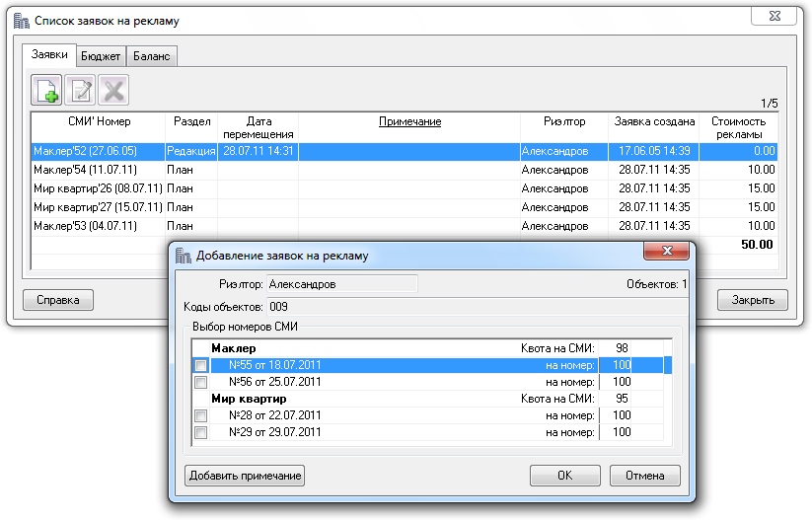812x520 pixels.
Task: Click the delete request X icon
Action: [114, 92]
